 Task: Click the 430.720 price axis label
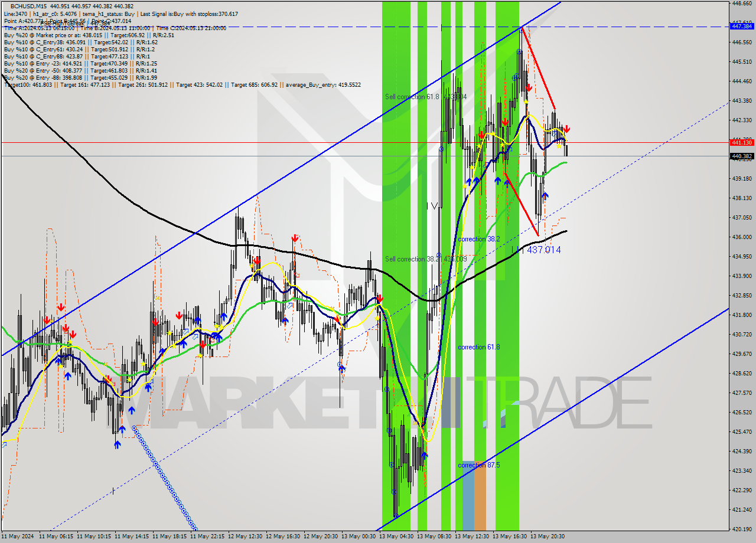pos(743,334)
